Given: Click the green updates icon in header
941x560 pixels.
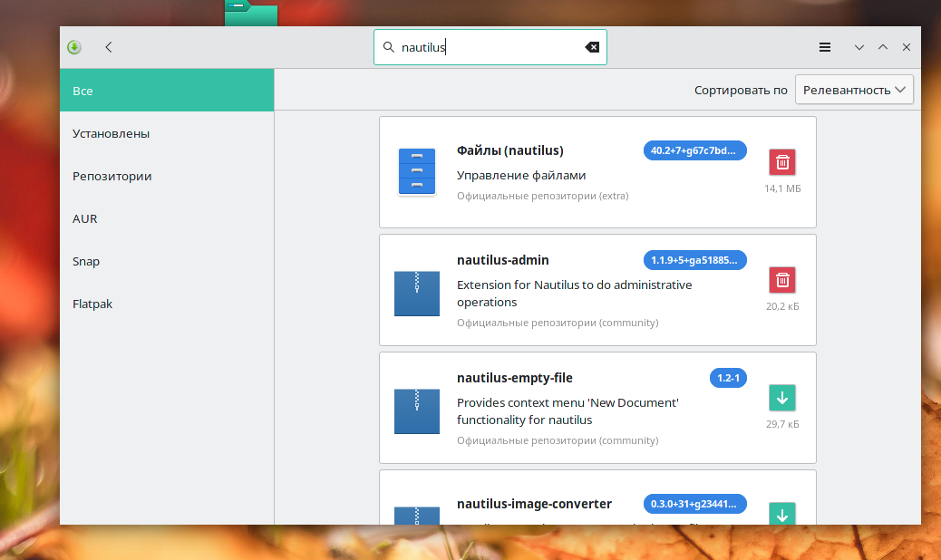Looking at the screenshot, I should 74,47.
